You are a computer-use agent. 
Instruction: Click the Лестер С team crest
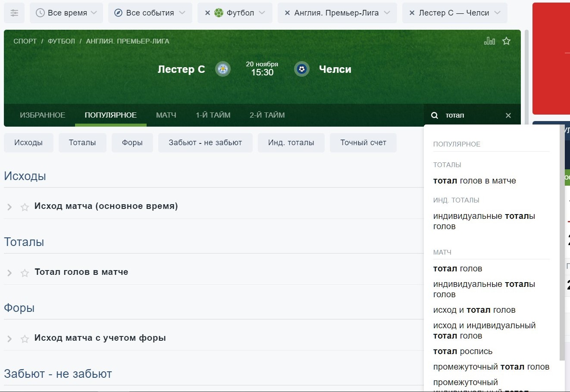click(223, 69)
